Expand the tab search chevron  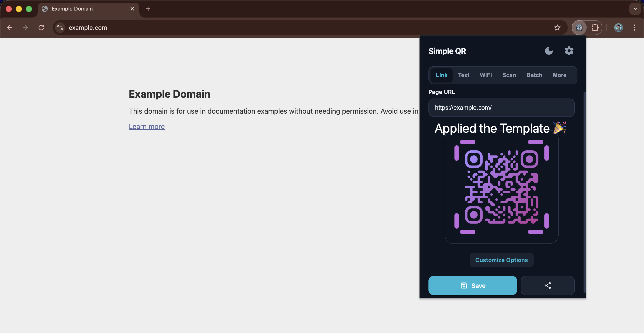tap(635, 9)
